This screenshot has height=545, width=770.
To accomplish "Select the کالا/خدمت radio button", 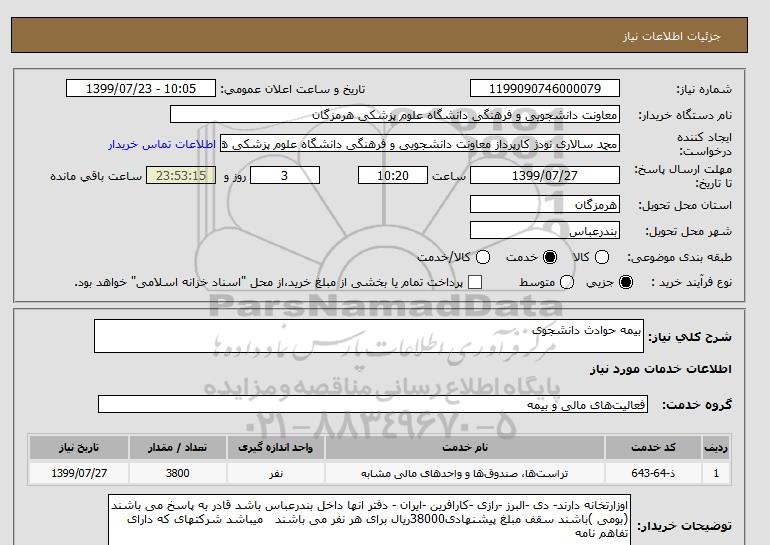I will click(483, 257).
